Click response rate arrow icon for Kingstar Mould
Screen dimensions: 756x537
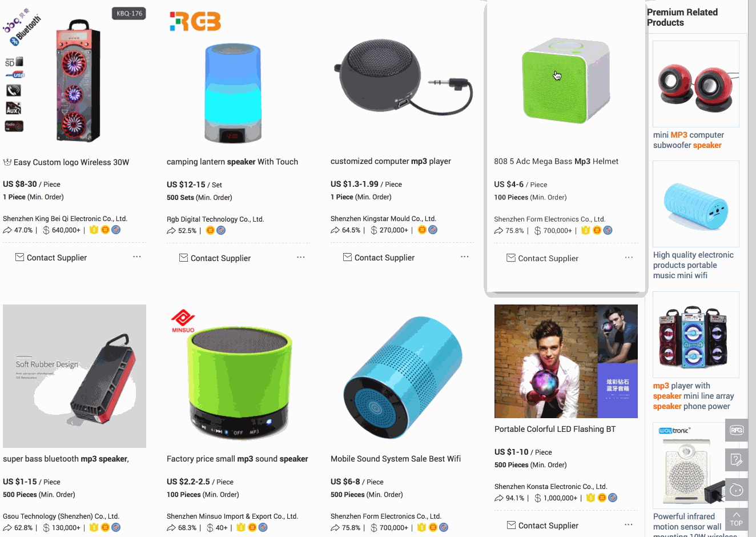point(335,230)
